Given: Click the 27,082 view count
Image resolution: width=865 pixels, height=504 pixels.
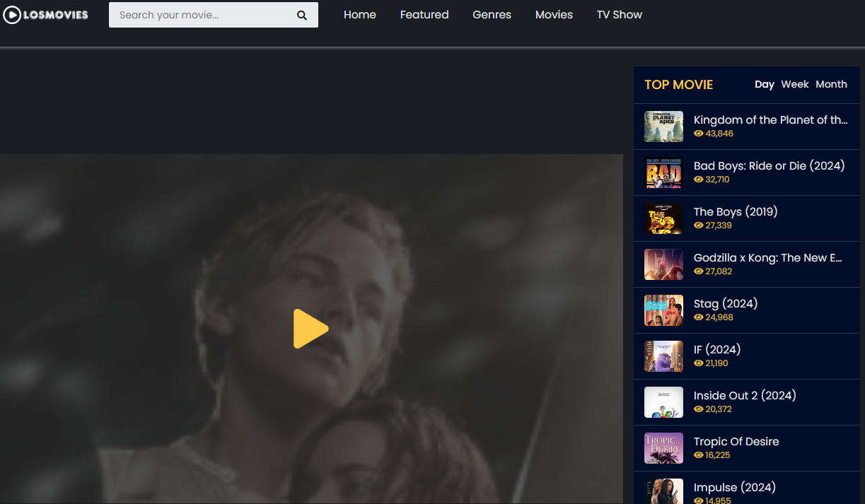Looking at the screenshot, I should click(x=719, y=271).
